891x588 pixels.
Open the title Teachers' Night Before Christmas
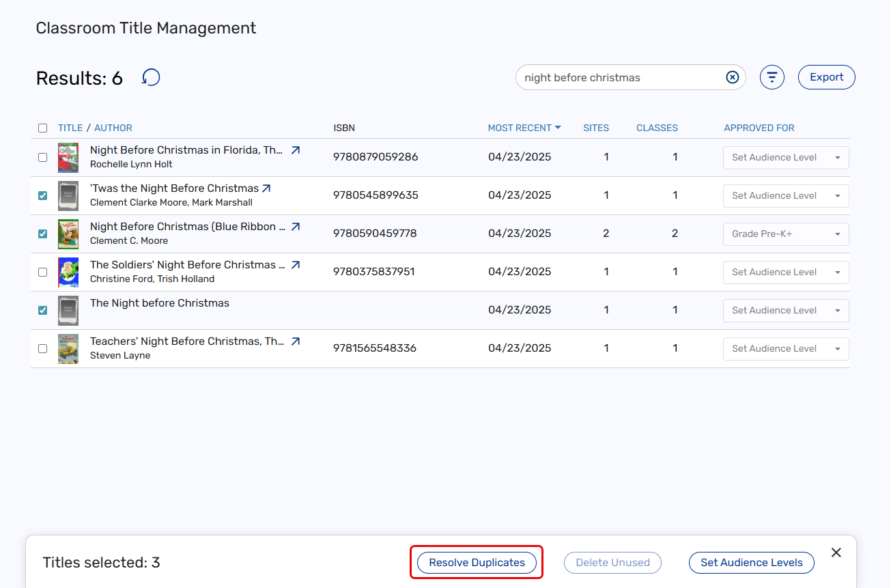(x=186, y=341)
